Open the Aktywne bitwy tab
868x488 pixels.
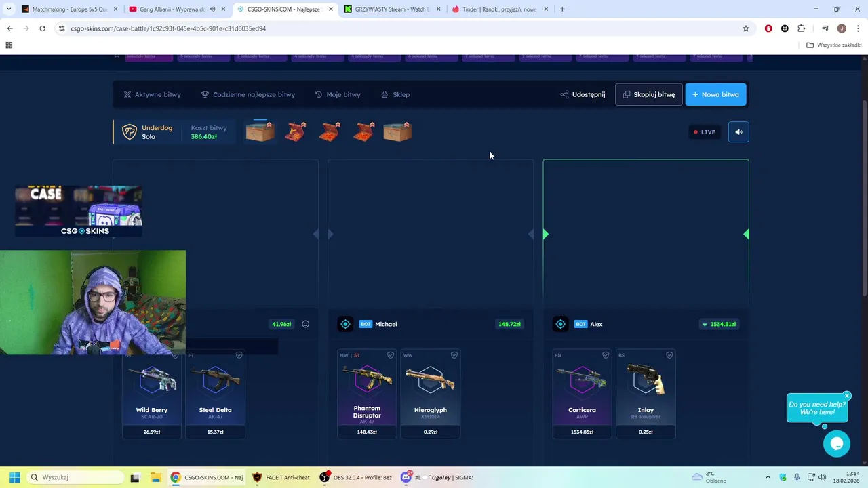(152, 94)
